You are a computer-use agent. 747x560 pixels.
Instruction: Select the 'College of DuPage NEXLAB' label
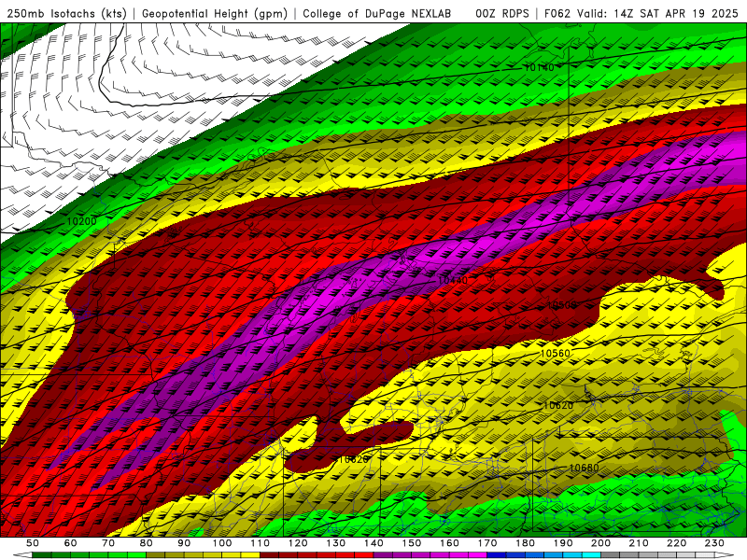click(x=376, y=14)
